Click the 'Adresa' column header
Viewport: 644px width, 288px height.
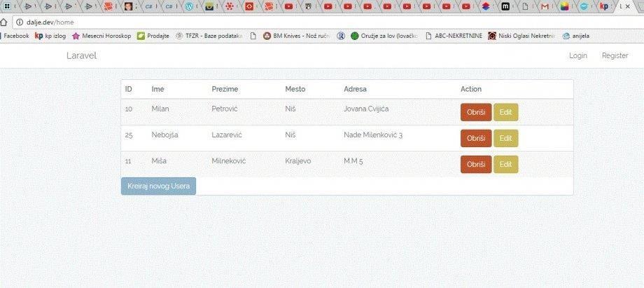tap(355, 89)
